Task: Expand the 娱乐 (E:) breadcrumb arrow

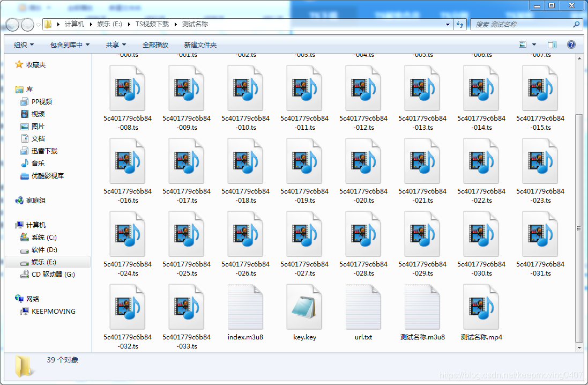Action: [x=129, y=24]
